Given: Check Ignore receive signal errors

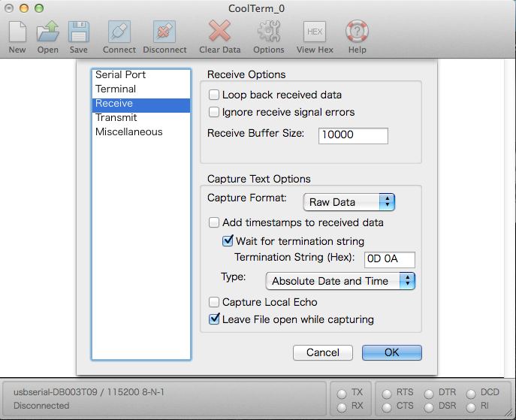Looking at the screenshot, I should [x=215, y=113].
